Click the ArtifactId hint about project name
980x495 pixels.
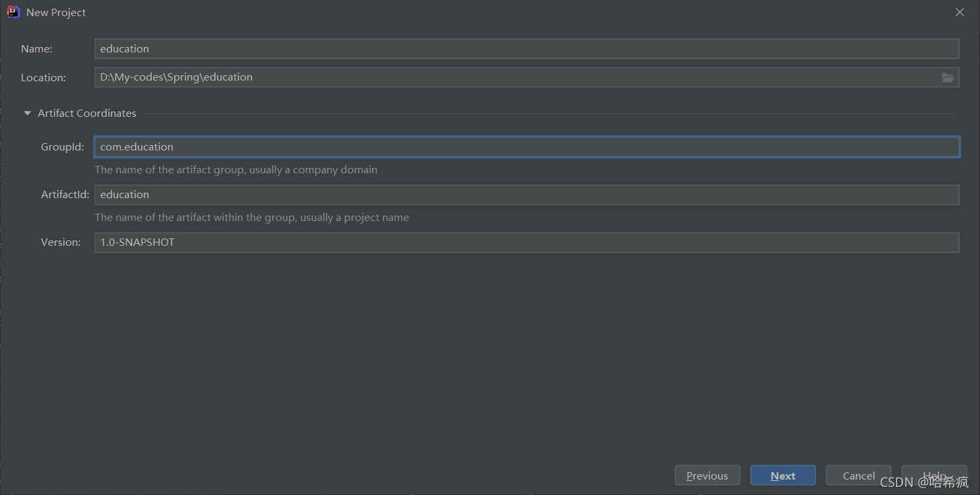pyautogui.click(x=252, y=218)
